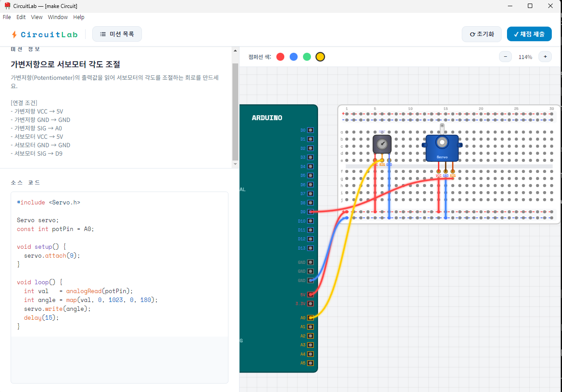Click the servo SIG leg

pos(452,171)
